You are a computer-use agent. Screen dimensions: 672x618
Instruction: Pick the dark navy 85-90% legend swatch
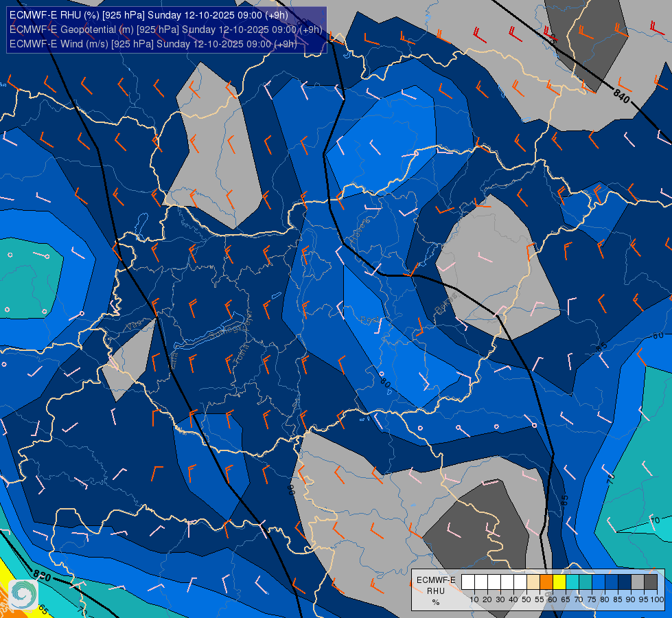click(x=625, y=582)
